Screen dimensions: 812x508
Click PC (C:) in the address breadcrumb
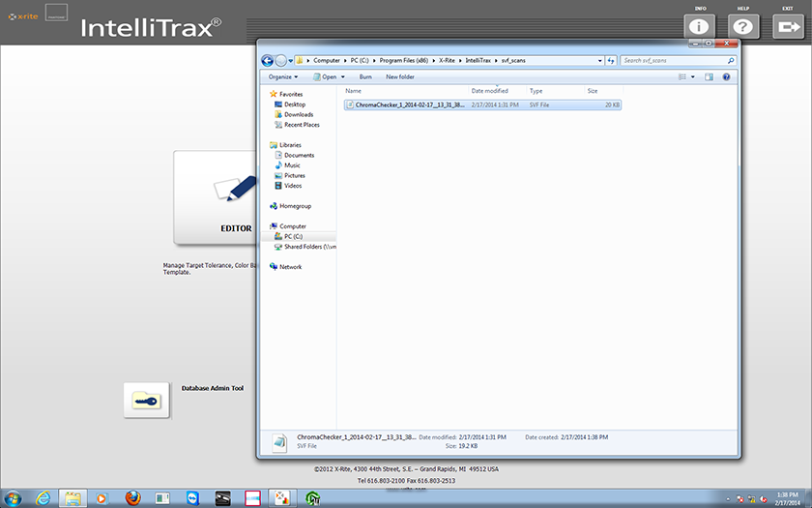360,61
